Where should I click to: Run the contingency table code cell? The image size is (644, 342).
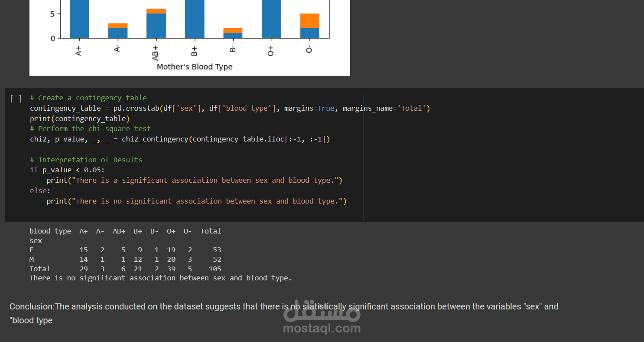(16, 99)
